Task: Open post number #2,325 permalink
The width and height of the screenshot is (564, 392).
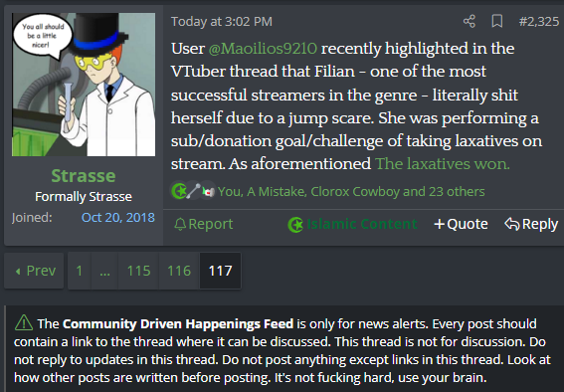Action: [538, 21]
